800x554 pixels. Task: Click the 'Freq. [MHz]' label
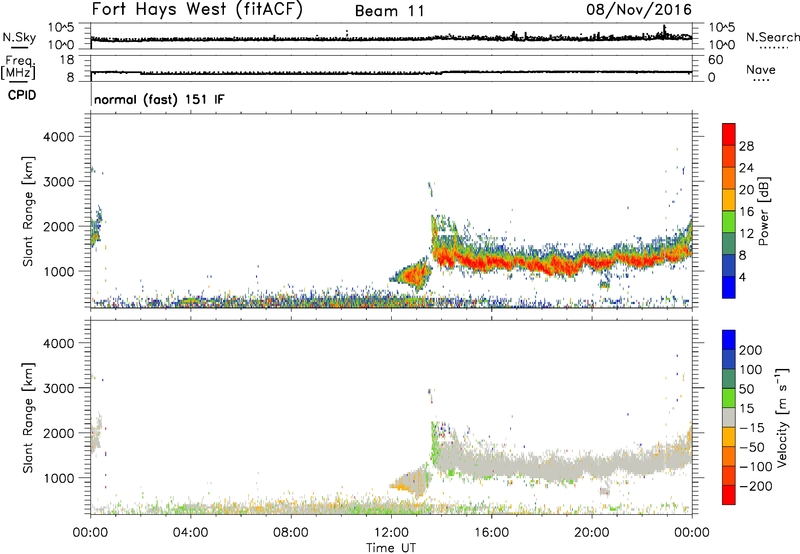click(19, 67)
